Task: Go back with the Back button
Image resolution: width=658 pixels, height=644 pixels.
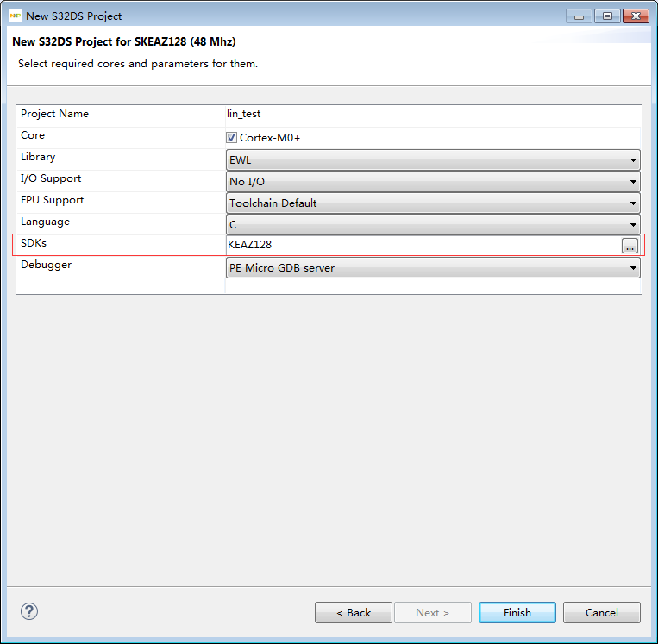Action: [354, 613]
